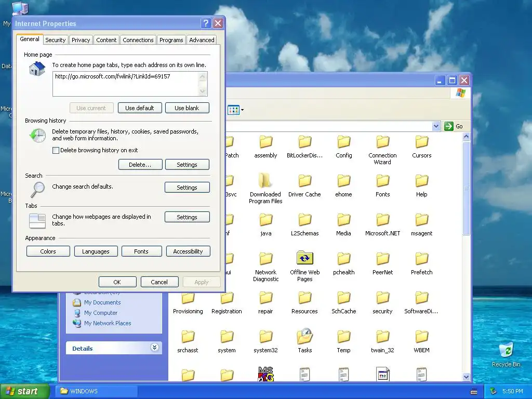
Task: Click the Use default button
Action: pos(140,108)
